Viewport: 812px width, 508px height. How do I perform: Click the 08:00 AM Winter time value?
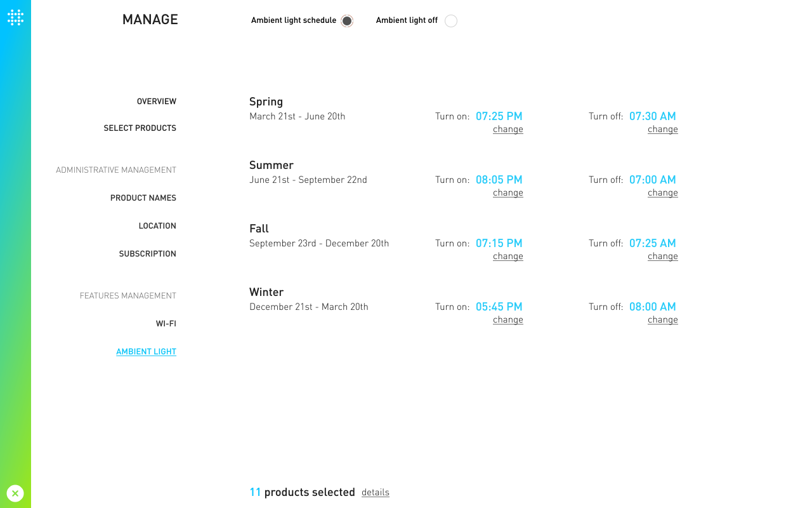coord(653,307)
